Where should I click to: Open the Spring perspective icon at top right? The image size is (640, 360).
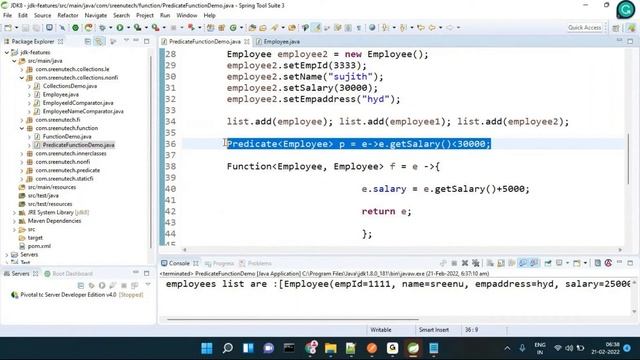tap(631, 27)
